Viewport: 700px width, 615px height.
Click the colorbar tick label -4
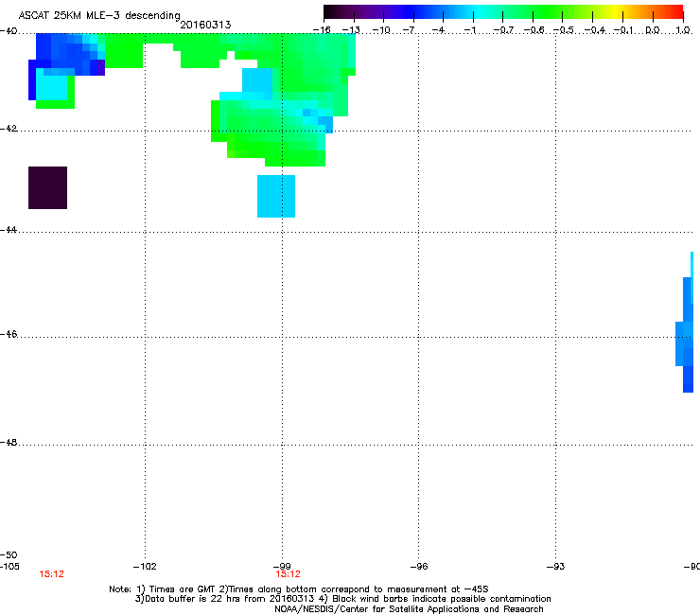tap(439, 30)
